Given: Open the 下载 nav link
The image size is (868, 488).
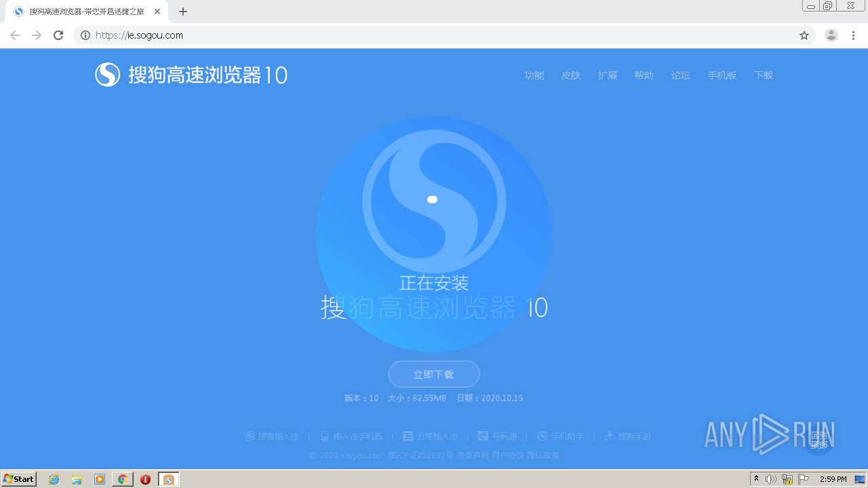Looking at the screenshot, I should click(x=764, y=75).
